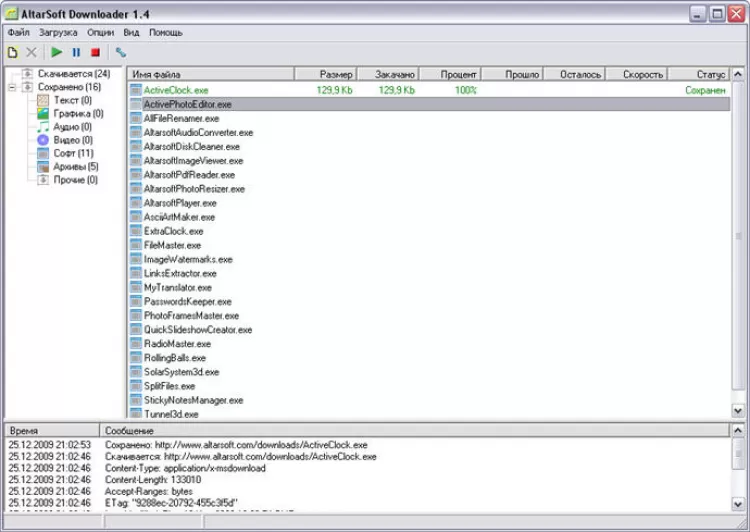Open the Загрузка menu

pos(58,33)
